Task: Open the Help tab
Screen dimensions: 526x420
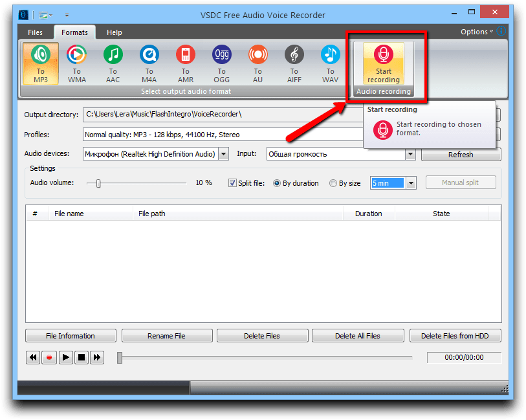Action: pos(114,32)
